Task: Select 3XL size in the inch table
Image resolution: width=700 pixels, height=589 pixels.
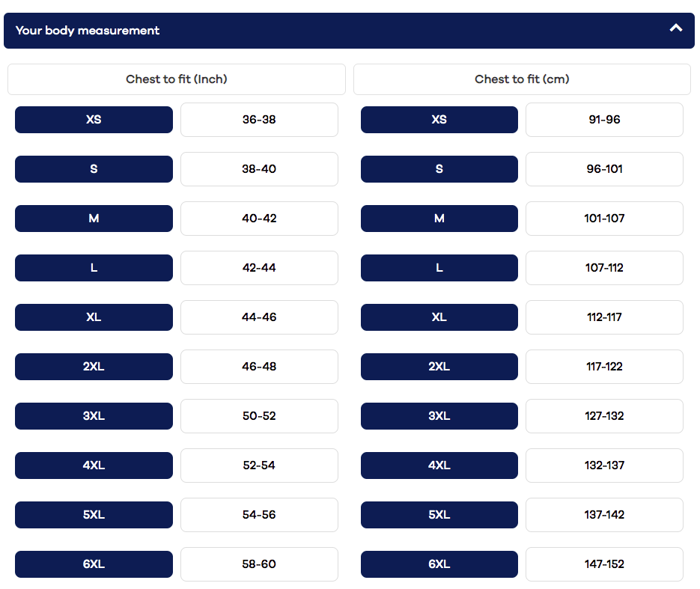Action: click(x=94, y=416)
